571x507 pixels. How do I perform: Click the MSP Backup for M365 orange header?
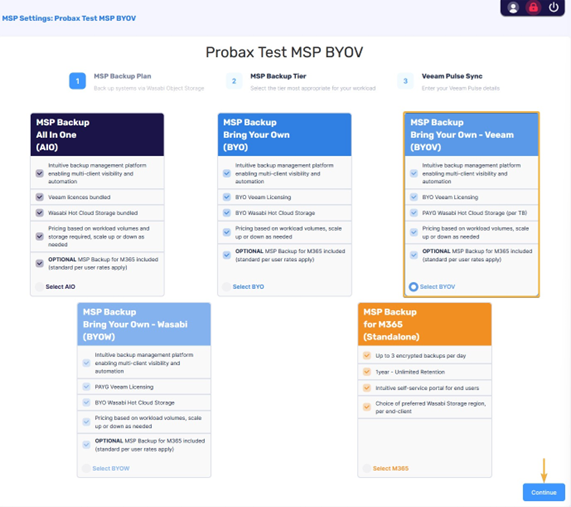click(x=425, y=324)
